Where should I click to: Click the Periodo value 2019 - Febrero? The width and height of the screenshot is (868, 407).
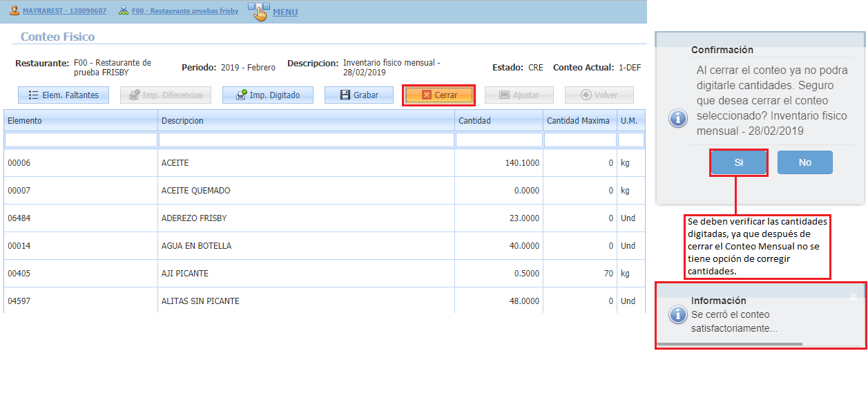[248, 68]
